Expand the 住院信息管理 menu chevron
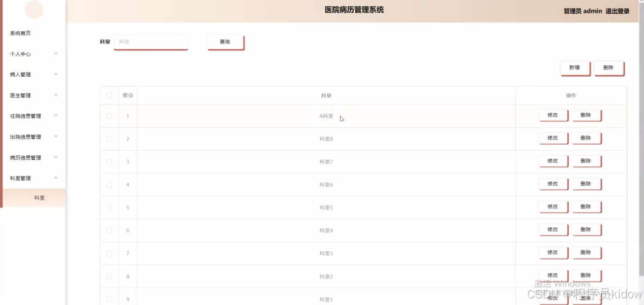 point(56,116)
